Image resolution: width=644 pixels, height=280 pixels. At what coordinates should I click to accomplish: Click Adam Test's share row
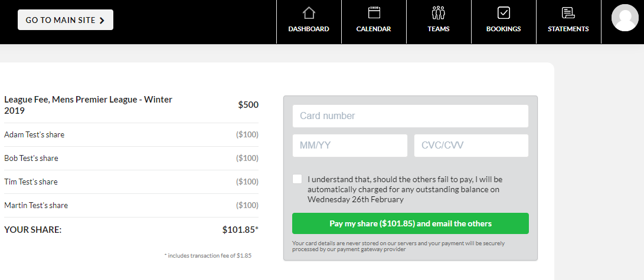[131, 135]
